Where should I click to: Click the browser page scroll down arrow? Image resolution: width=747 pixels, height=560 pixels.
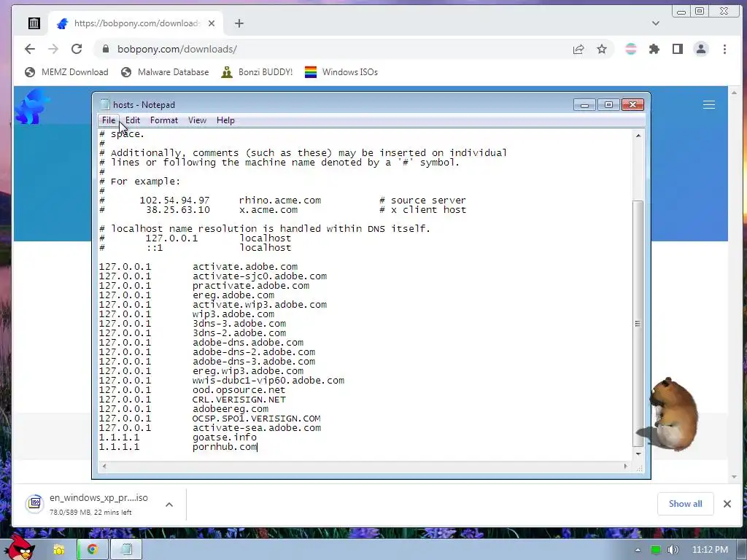coord(734,477)
